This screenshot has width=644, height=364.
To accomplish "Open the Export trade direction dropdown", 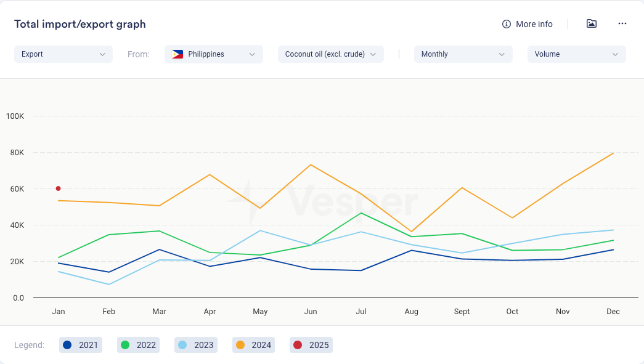I will pyautogui.click(x=63, y=54).
